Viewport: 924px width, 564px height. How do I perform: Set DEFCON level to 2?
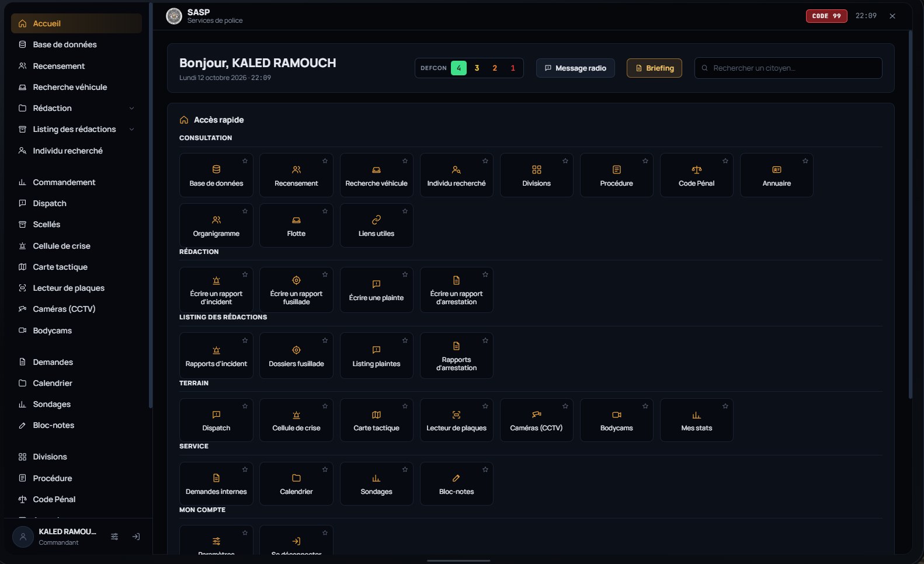(495, 68)
